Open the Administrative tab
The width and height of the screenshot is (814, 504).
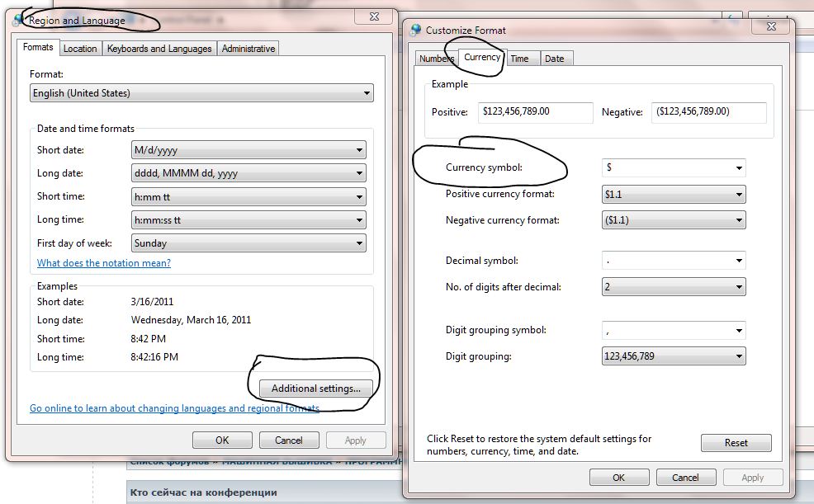(x=248, y=48)
